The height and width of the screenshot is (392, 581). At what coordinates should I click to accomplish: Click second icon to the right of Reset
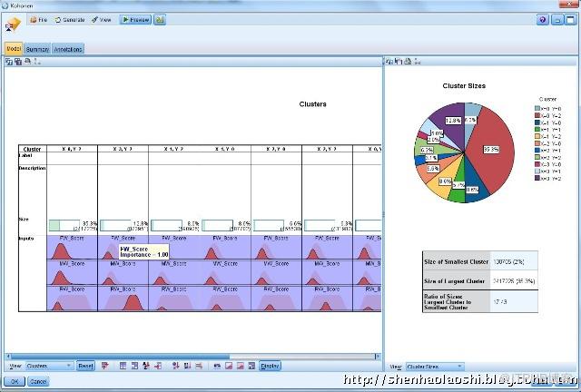click(x=123, y=366)
